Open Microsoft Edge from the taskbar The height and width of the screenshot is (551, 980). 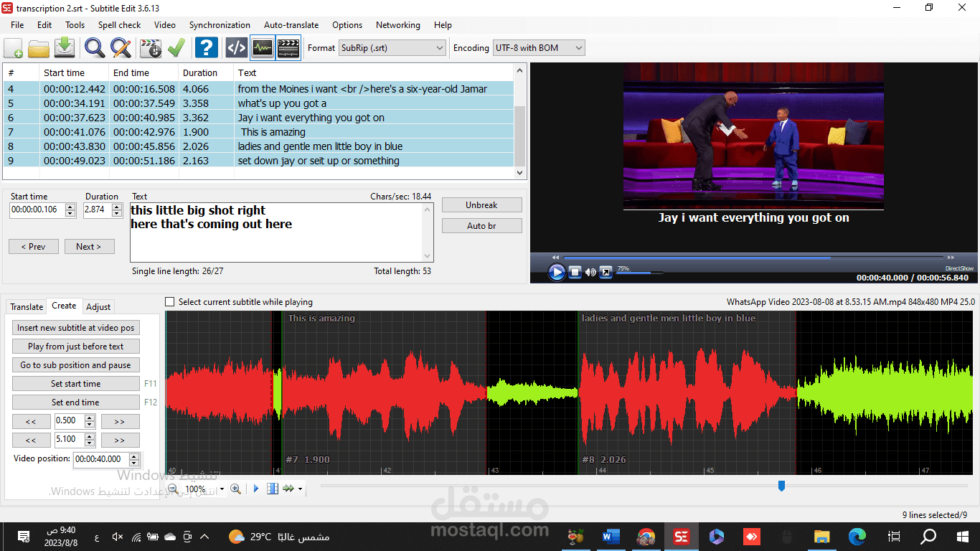[857, 536]
